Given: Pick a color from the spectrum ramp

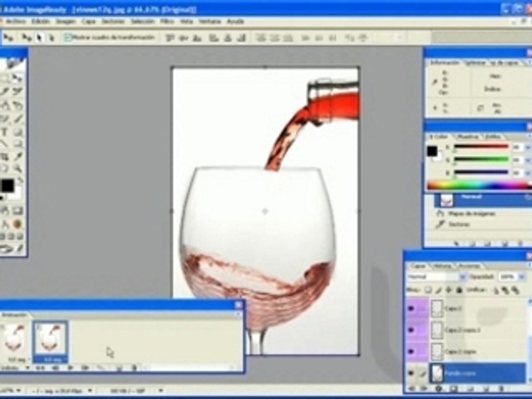Looking at the screenshot, I should pos(479,186).
